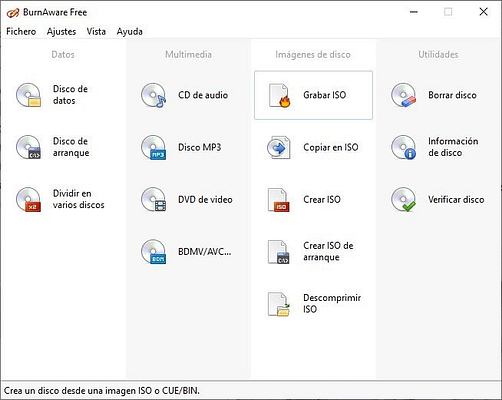Open the DVD de video label

[205, 199]
